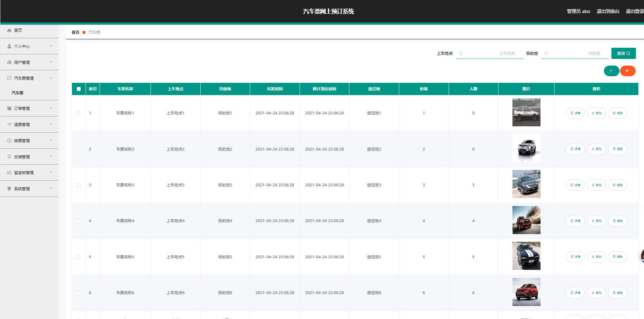Expand the 订单管理 menu chevron
644x319 pixels.
51,108
